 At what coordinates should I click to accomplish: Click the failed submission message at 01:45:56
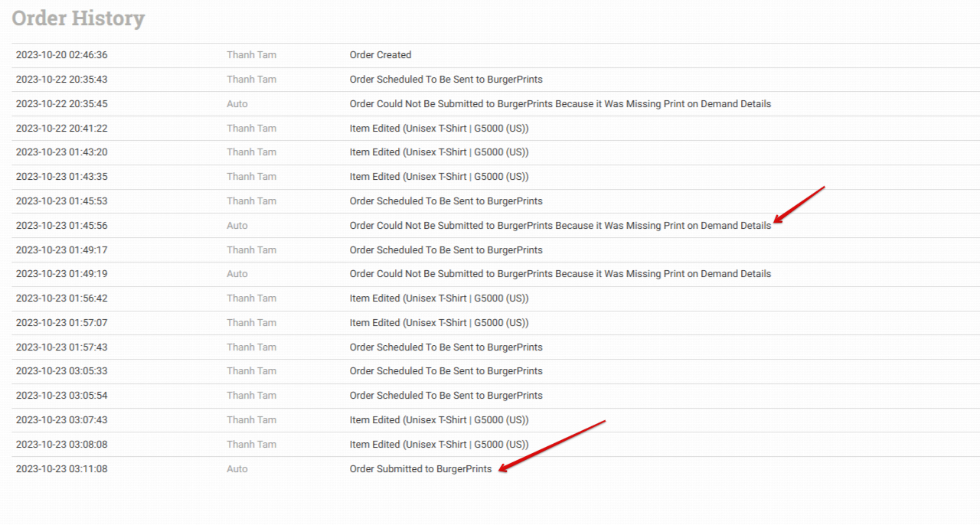point(560,226)
